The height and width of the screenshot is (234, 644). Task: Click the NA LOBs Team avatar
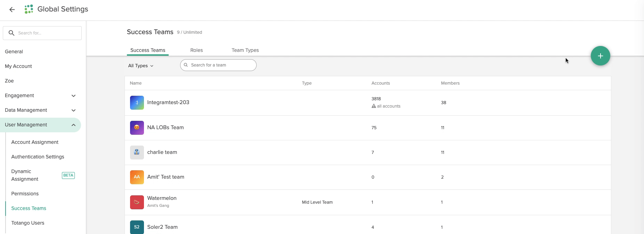137,128
